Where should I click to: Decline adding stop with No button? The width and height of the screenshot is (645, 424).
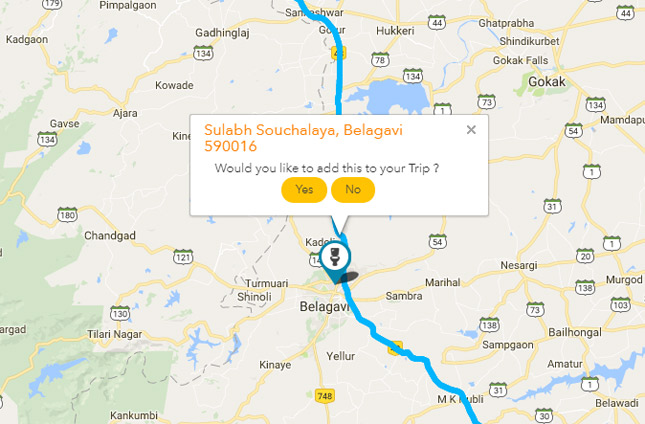point(353,190)
